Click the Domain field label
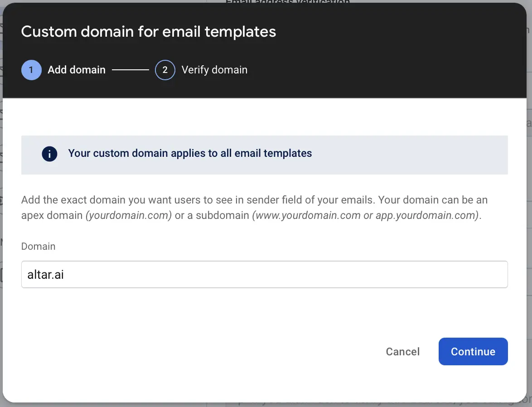 point(38,247)
